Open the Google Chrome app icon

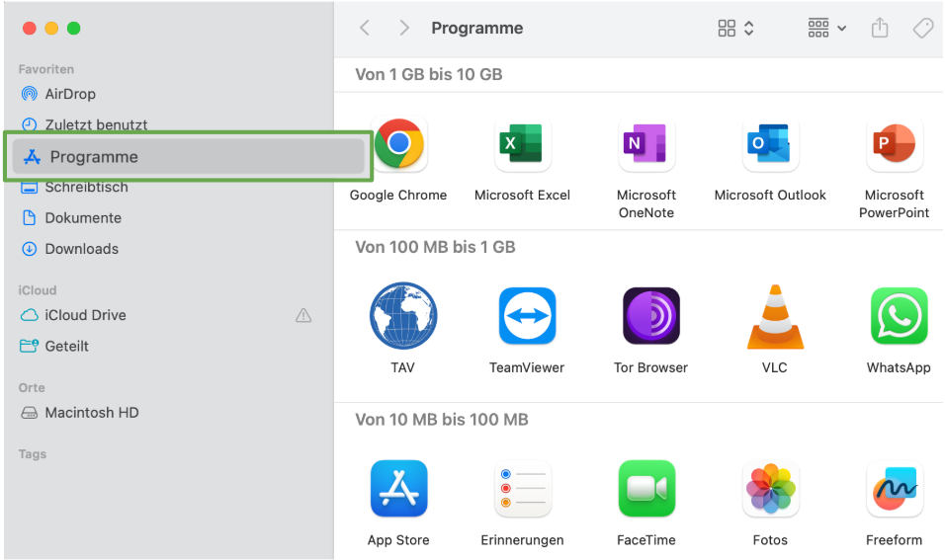(398, 144)
